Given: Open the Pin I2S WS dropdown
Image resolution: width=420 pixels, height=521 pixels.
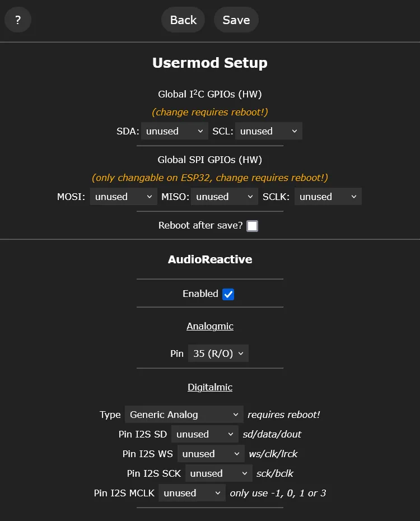Looking at the screenshot, I should (211, 454).
